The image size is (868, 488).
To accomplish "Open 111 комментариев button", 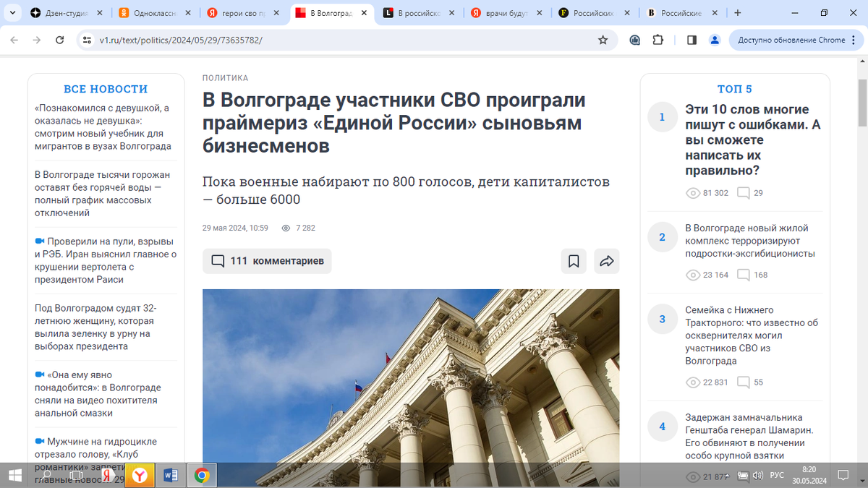I will pos(267,261).
